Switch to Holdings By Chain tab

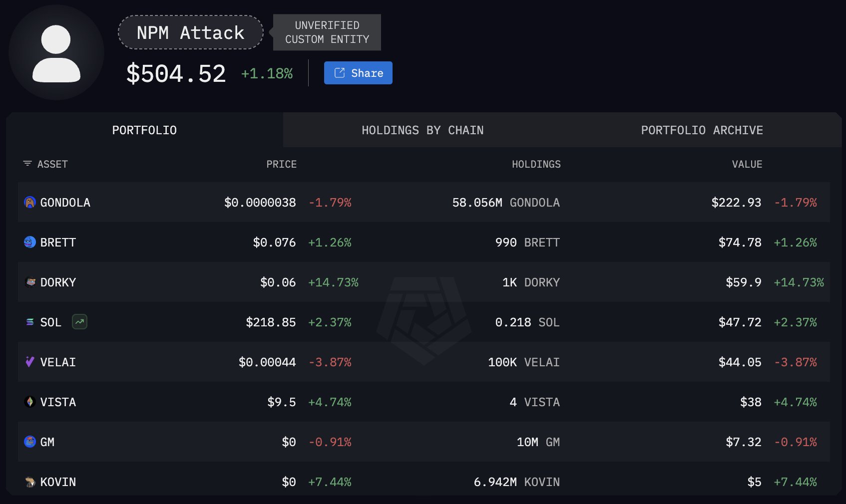click(423, 130)
